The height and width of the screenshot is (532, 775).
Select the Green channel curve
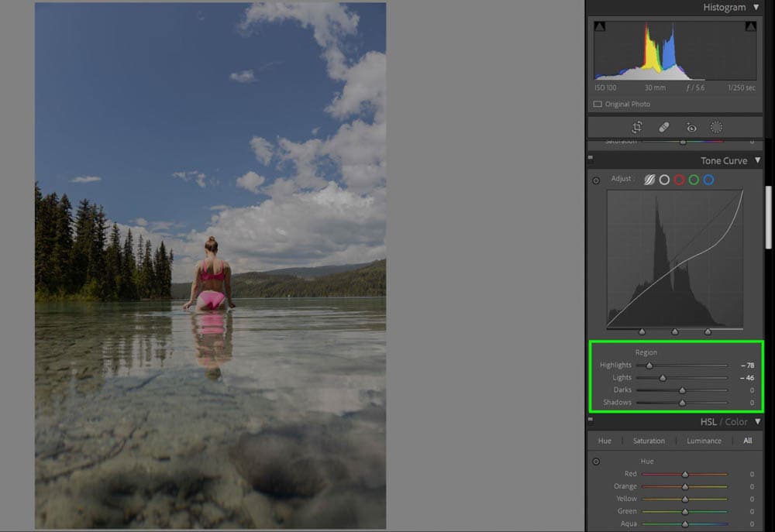pos(694,180)
